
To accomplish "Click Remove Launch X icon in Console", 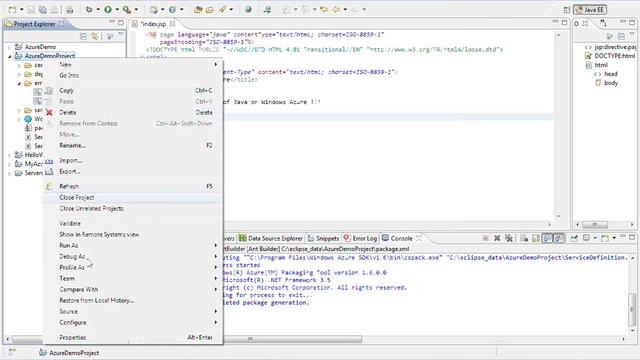I will 497,238.
